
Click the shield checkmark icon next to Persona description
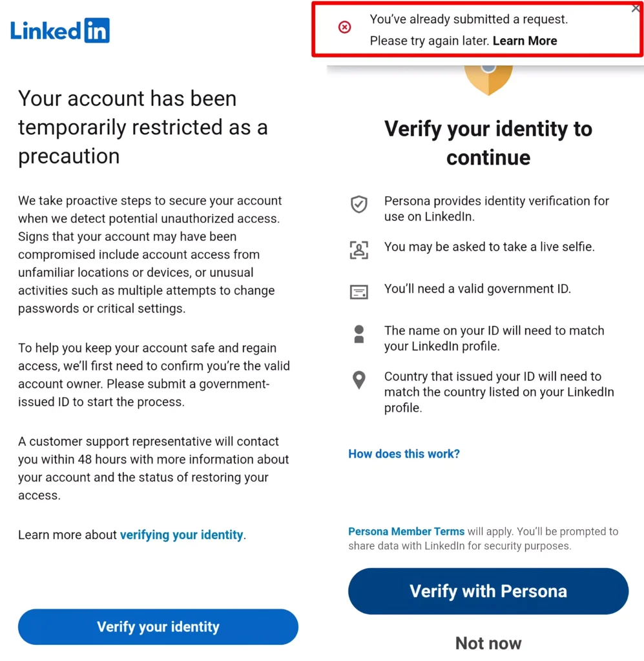click(359, 205)
